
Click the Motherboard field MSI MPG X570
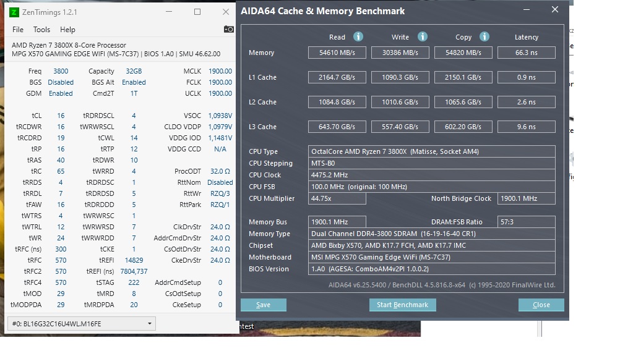432,257
